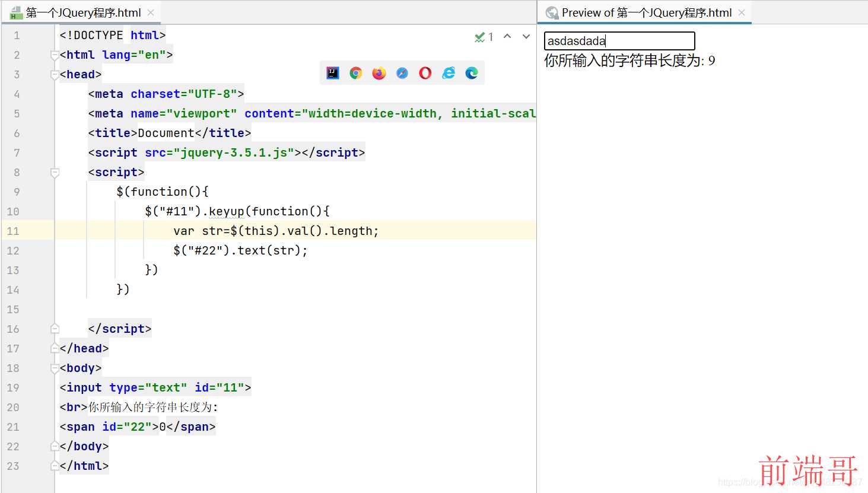The image size is (868, 493).
Task: Click the keyup function code line
Action: pyautogui.click(x=237, y=211)
